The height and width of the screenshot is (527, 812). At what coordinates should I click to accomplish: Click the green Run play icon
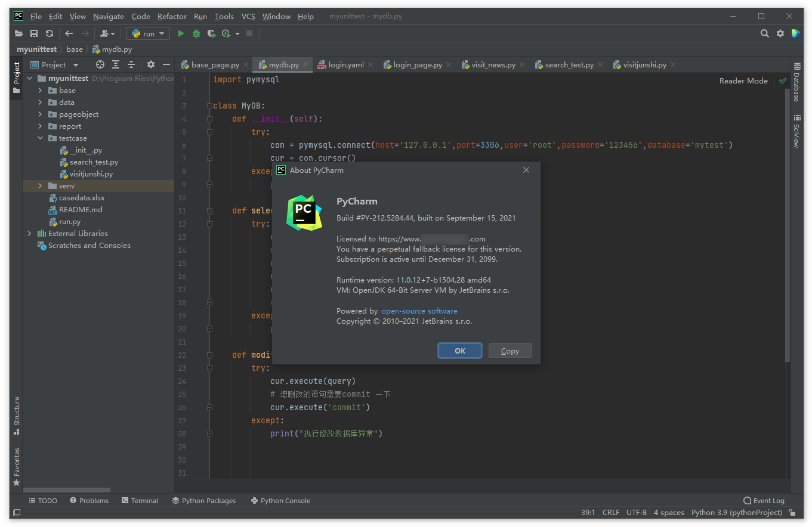click(181, 34)
